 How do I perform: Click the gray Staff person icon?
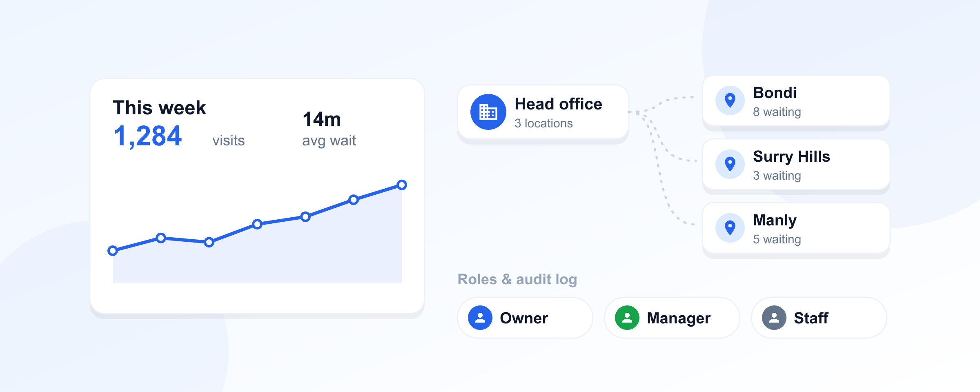(774, 318)
